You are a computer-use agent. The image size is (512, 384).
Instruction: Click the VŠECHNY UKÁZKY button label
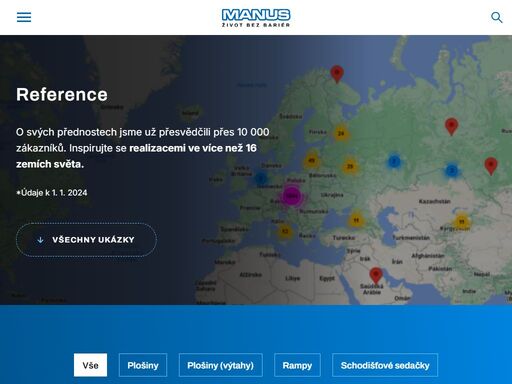(x=93, y=240)
